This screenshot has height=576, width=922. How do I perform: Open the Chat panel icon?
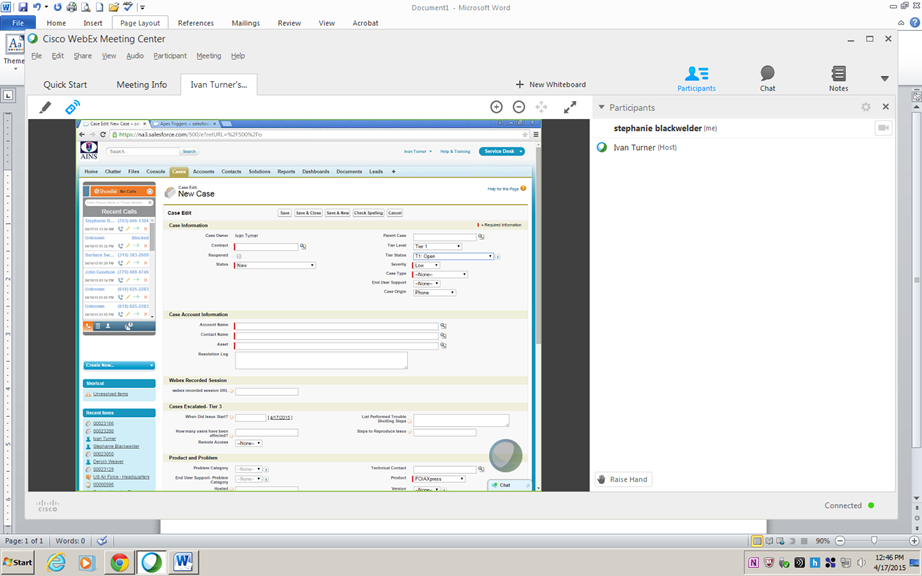click(767, 78)
